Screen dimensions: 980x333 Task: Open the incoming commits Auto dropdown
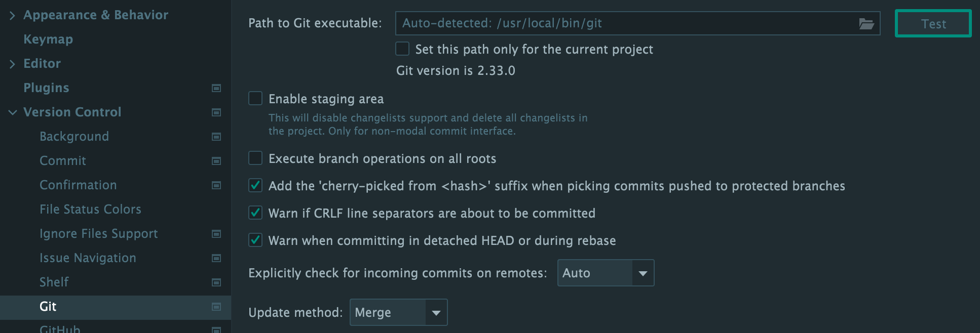coord(606,273)
